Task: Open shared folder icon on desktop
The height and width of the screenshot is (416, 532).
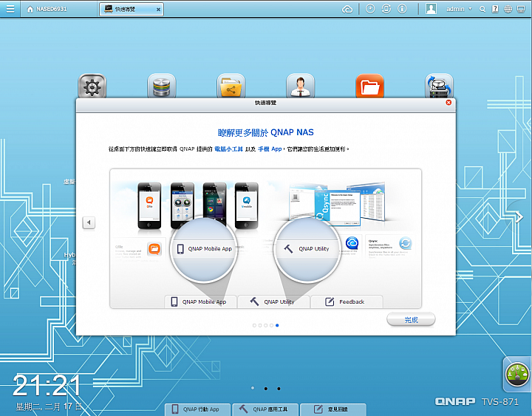Action: tap(231, 86)
